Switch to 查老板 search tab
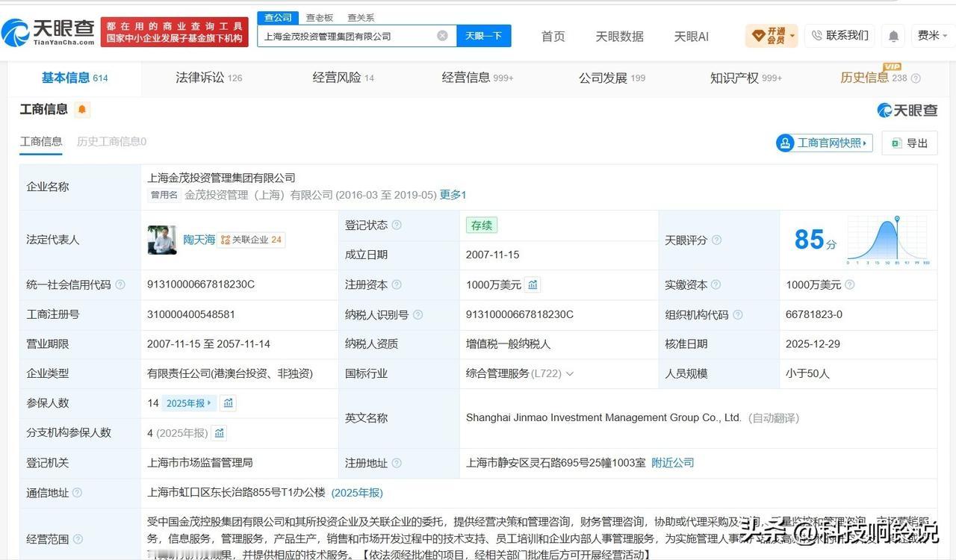Screen dimensions: 956x560 point(320,17)
